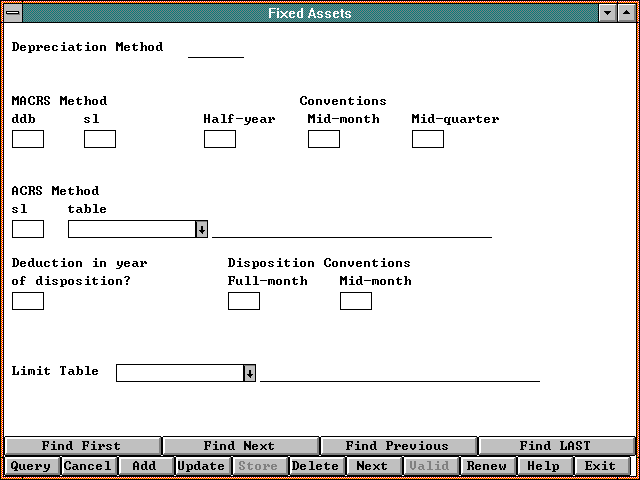Expand the ACRS table dropdown arrow

pyautogui.click(x=201, y=229)
